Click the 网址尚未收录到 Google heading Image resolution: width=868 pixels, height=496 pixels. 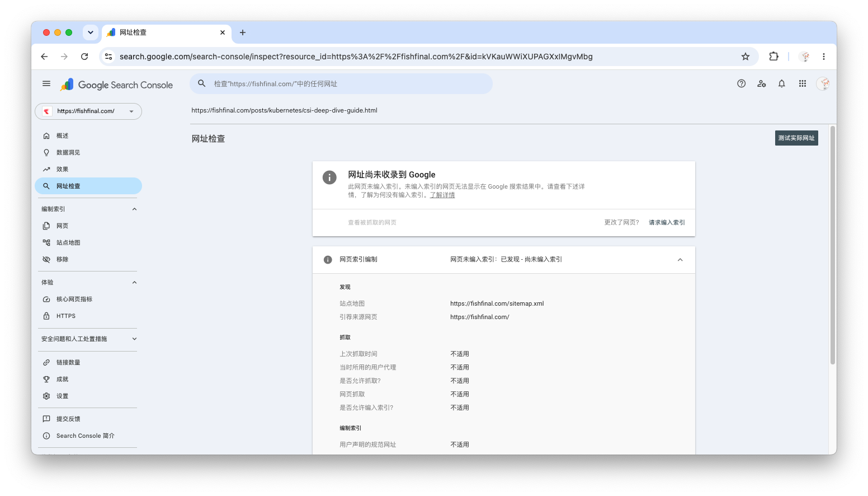pyautogui.click(x=391, y=175)
